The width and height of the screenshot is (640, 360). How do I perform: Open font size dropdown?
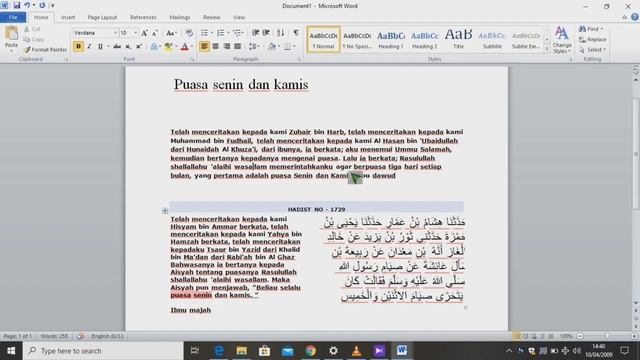136,33
